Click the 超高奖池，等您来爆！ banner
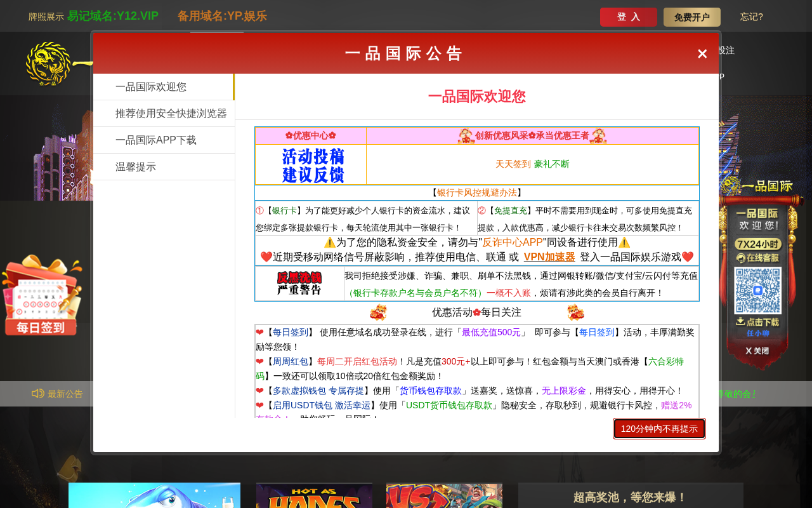The width and height of the screenshot is (812, 508). (631, 497)
